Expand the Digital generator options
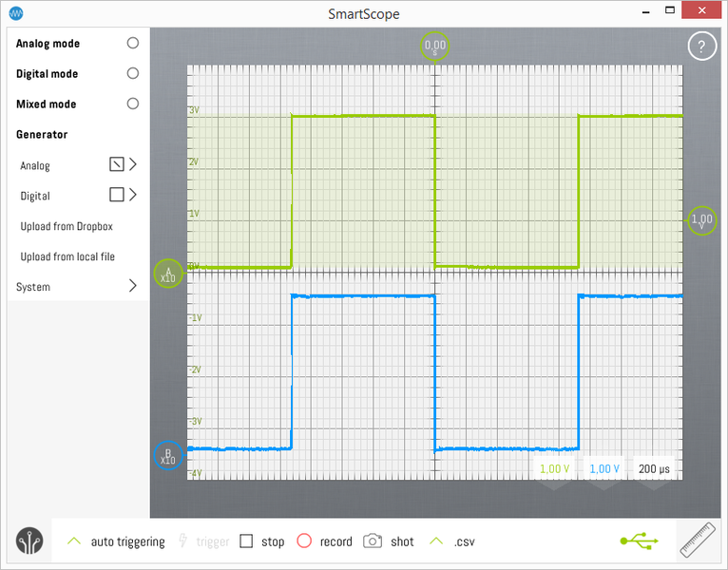728x570 pixels. coord(132,195)
